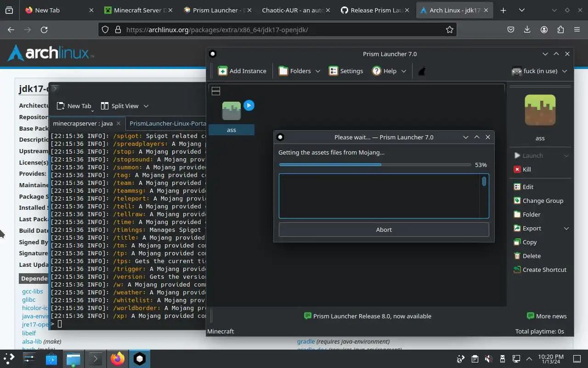Click Split View in Konsole
Image resolution: width=588 pixels, height=368 pixels.
coord(120,106)
